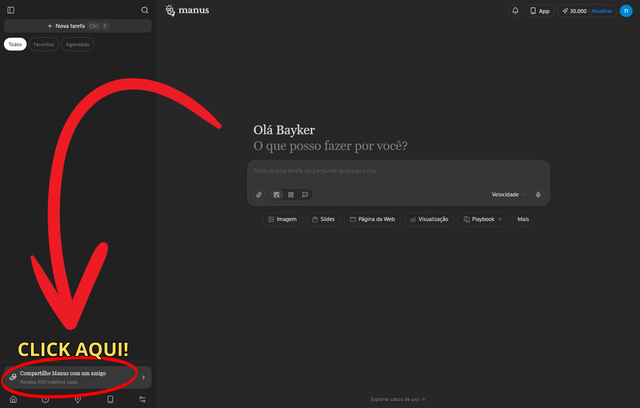Expand the Mais options chip

[523, 220]
